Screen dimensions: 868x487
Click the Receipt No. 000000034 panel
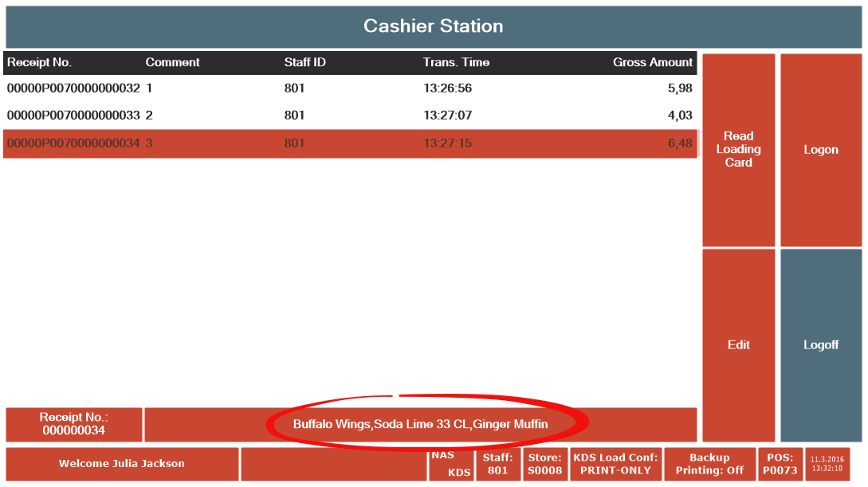[74, 424]
